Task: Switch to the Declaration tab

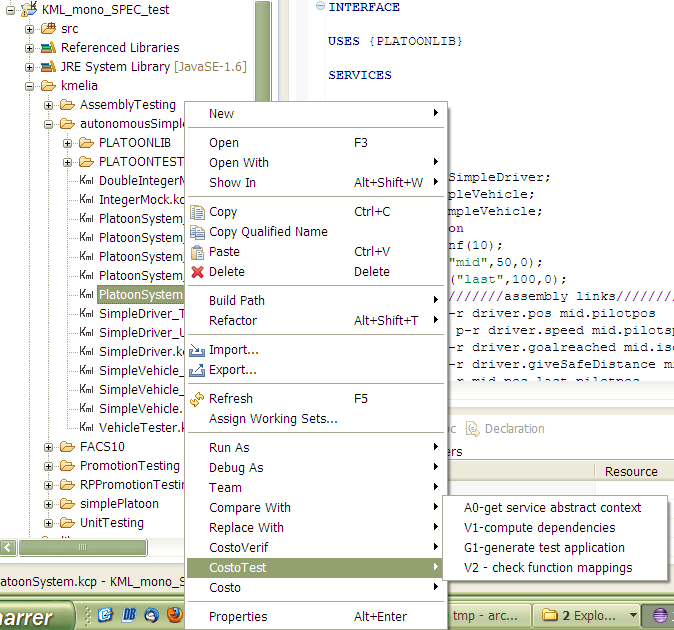Action: point(513,429)
